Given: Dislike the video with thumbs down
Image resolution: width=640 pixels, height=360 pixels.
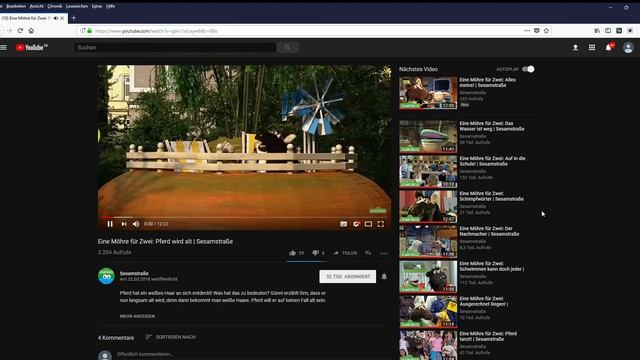Looking at the screenshot, I should click(318, 253).
